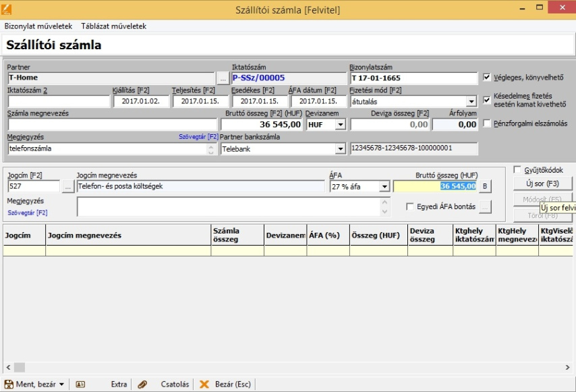The height and width of the screenshot is (392, 576).
Task: Click the paperclip Csatolás attachment icon
Action: click(x=142, y=384)
